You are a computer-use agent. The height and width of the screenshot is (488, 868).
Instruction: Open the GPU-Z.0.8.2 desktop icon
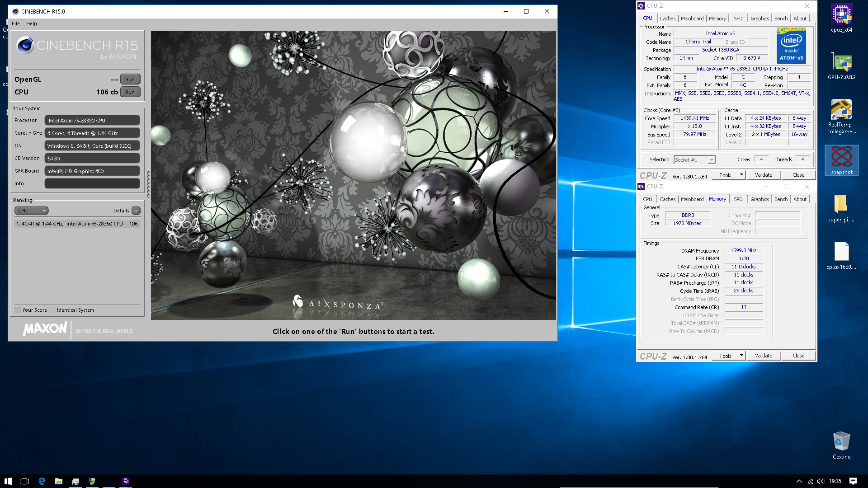[841, 66]
